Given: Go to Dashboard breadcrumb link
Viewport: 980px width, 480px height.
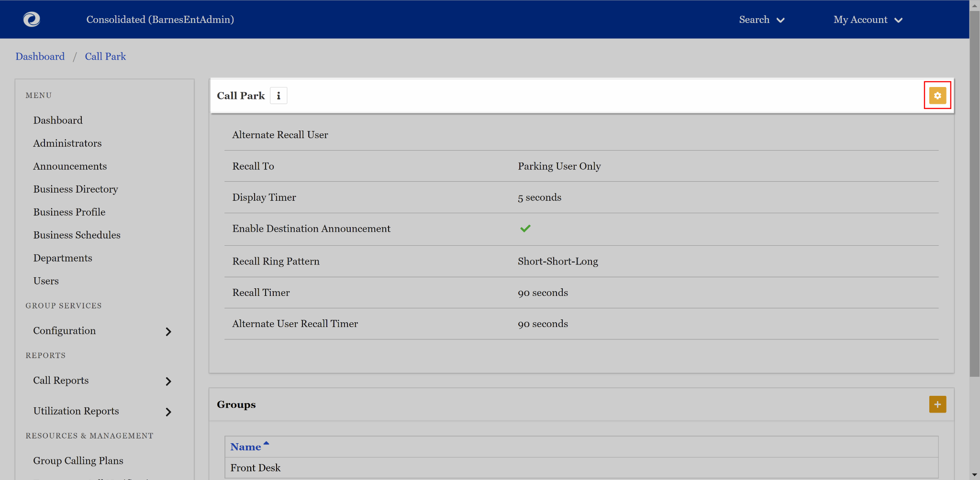Looking at the screenshot, I should 40,56.
